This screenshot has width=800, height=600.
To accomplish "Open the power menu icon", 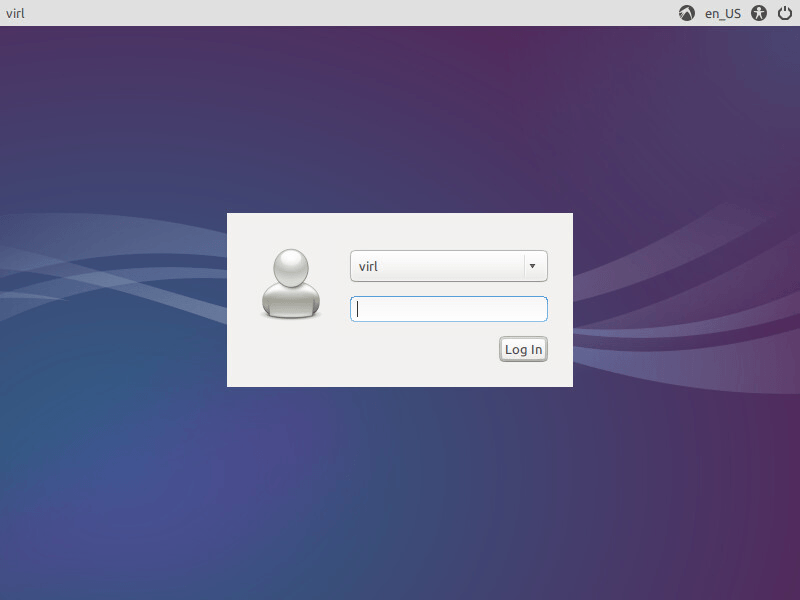I will pyautogui.click(x=785, y=13).
